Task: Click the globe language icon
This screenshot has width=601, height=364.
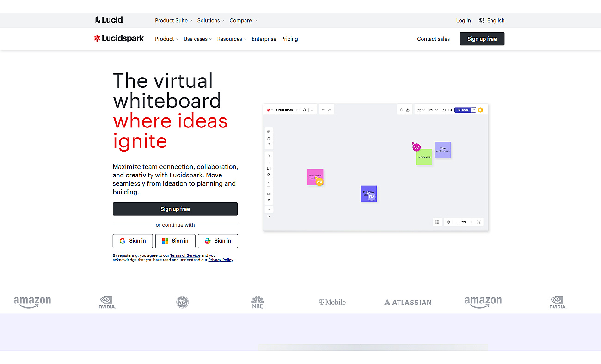Action: coord(482,20)
